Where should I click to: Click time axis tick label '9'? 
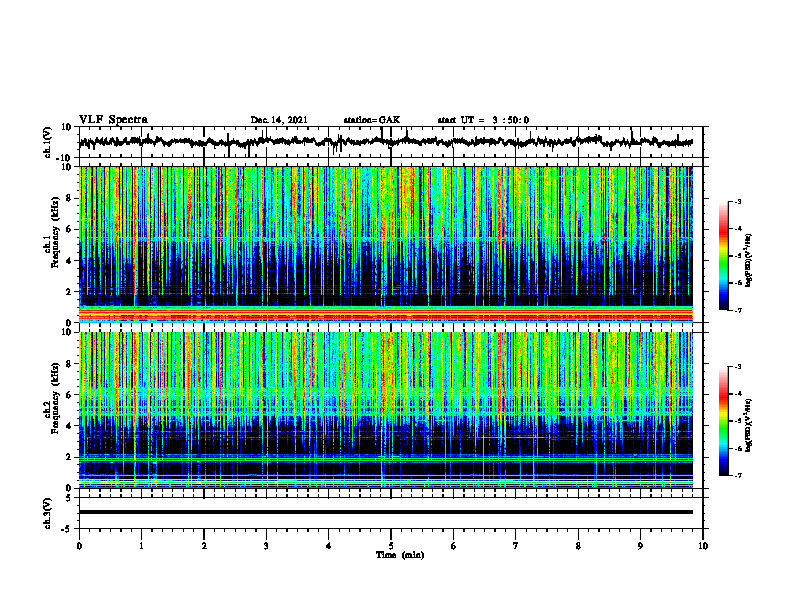pos(640,546)
